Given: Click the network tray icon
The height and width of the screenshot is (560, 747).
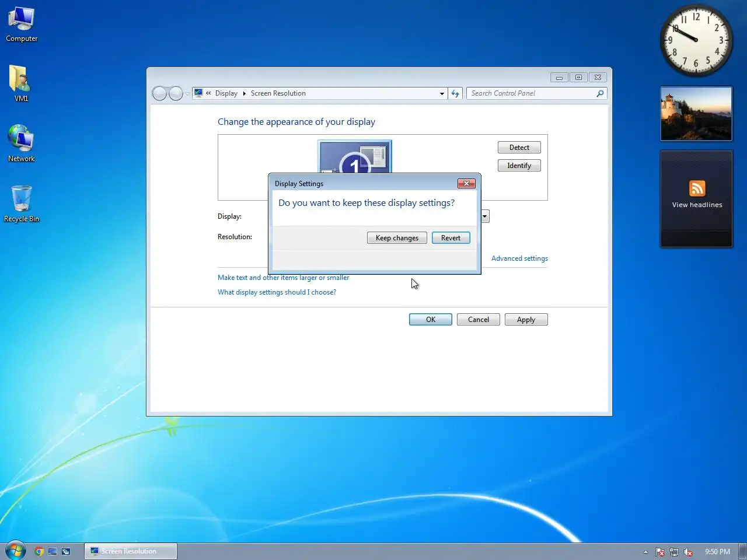Looking at the screenshot, I should (x=674, y=552).
